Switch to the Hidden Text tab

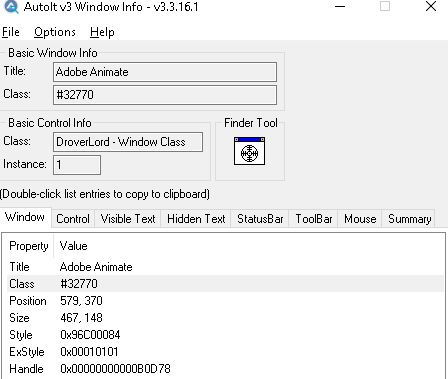point(196,219)
